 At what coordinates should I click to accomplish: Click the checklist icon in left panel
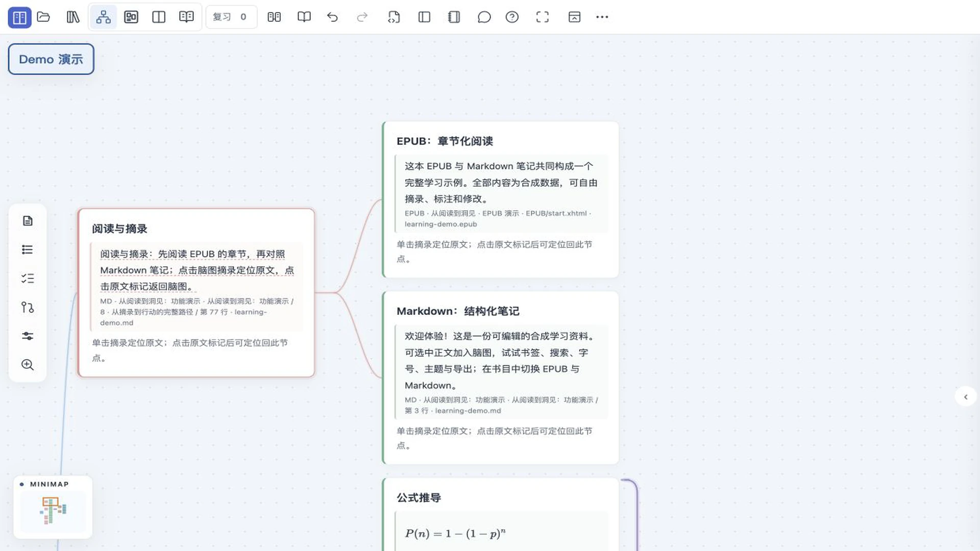click(28, 279)
